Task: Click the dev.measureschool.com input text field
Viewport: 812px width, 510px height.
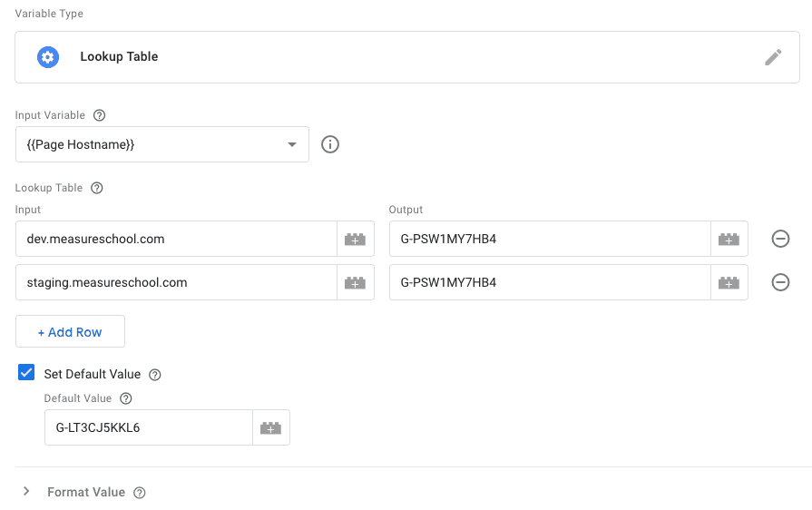Action: coord(176,240)
